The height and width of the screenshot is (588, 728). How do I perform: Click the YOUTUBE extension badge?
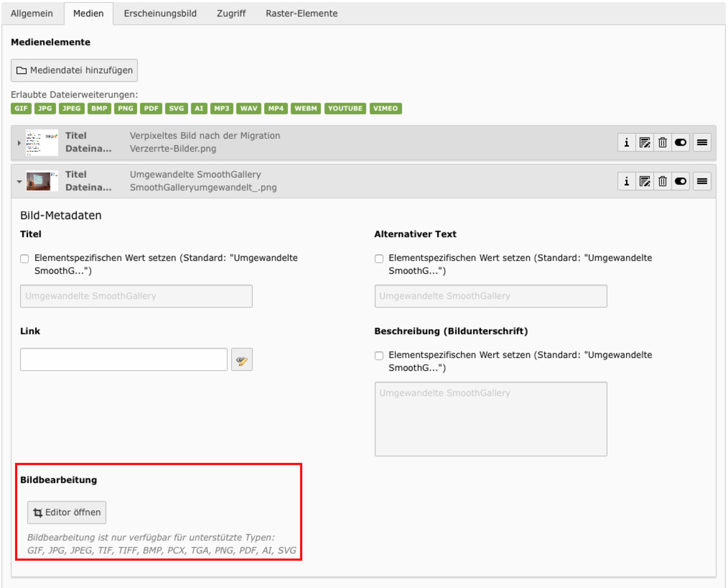[345, 109]
